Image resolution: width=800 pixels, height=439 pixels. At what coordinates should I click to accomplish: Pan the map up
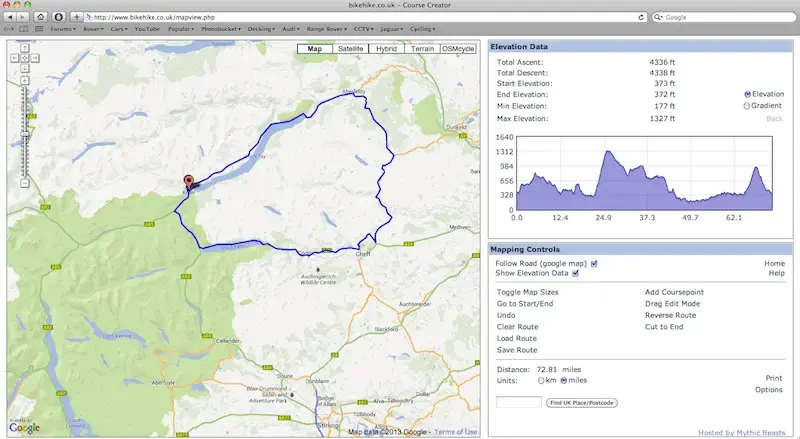pyautogui.click(x=24, y=48)
